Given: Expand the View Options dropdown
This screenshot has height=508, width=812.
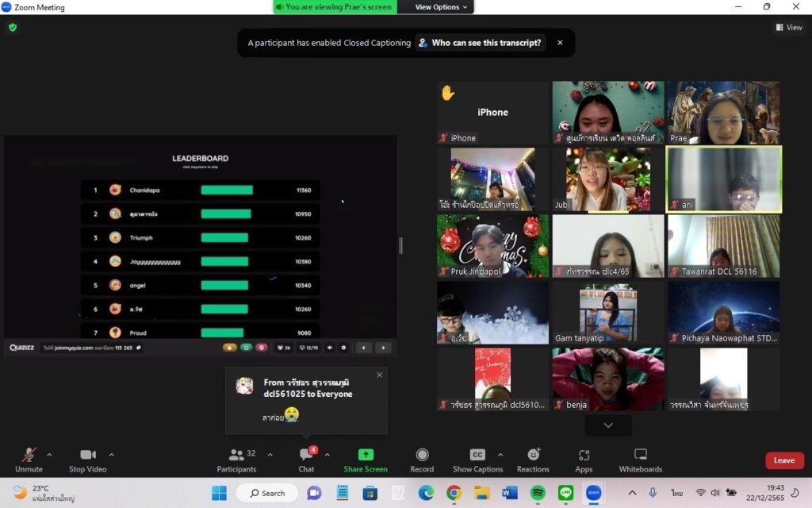Looking at the screenshot, I should click(x=442, y=7).
